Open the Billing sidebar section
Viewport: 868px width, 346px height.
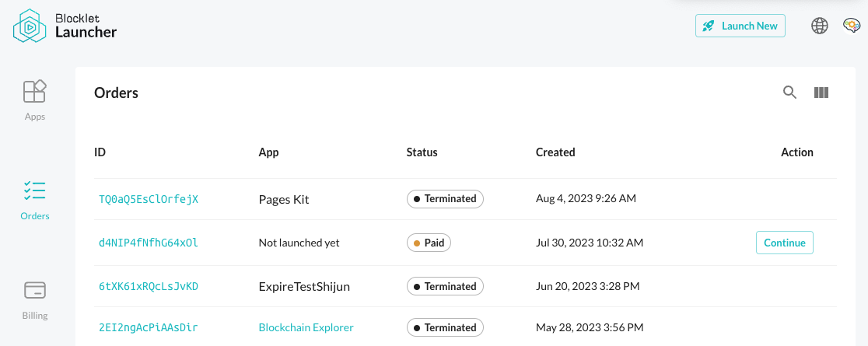tap(35, 299)
